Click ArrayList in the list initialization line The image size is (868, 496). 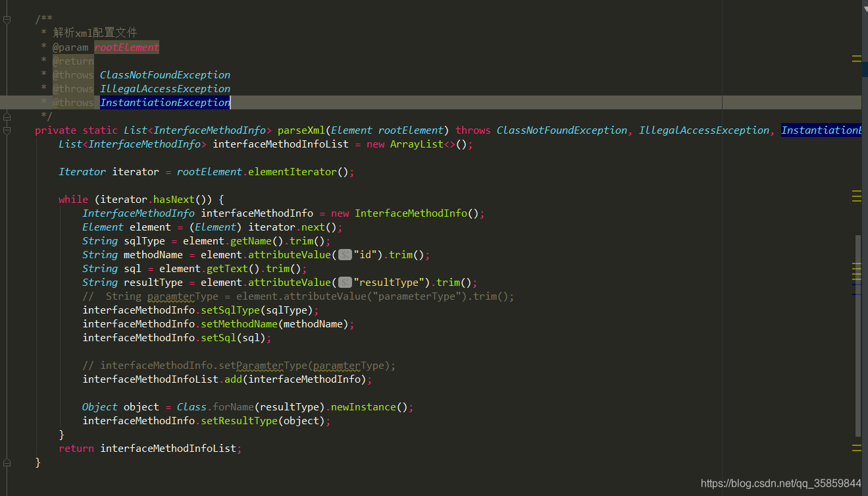point(417,144)
